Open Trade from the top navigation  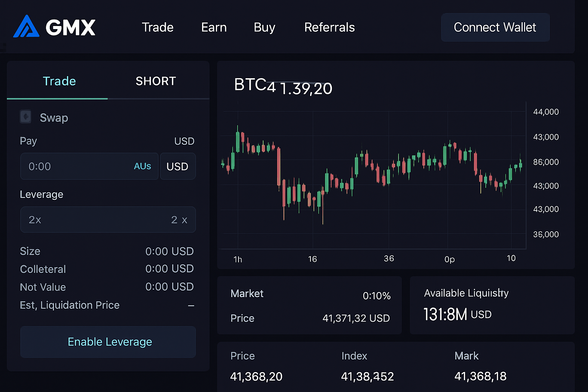(158, 27)
